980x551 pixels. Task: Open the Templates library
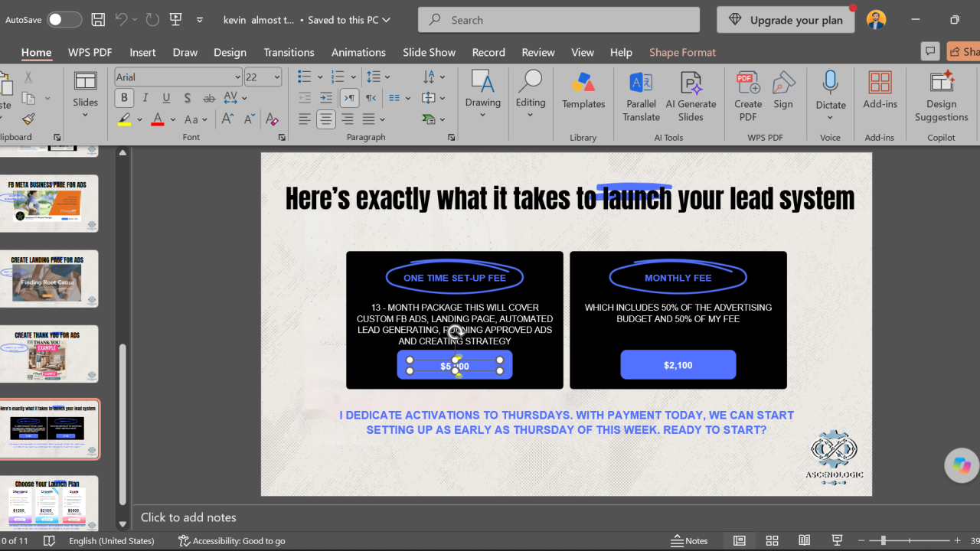[x=583, y=92]
